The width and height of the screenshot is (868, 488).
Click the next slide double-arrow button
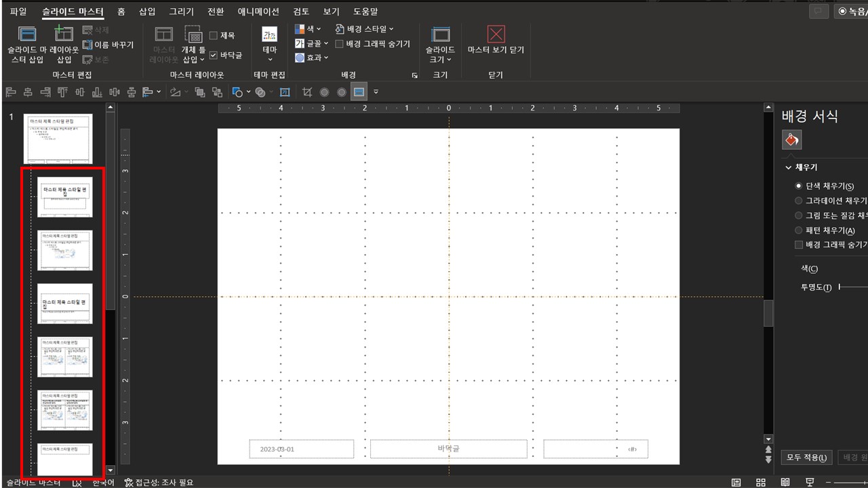(x=768, y=460)
